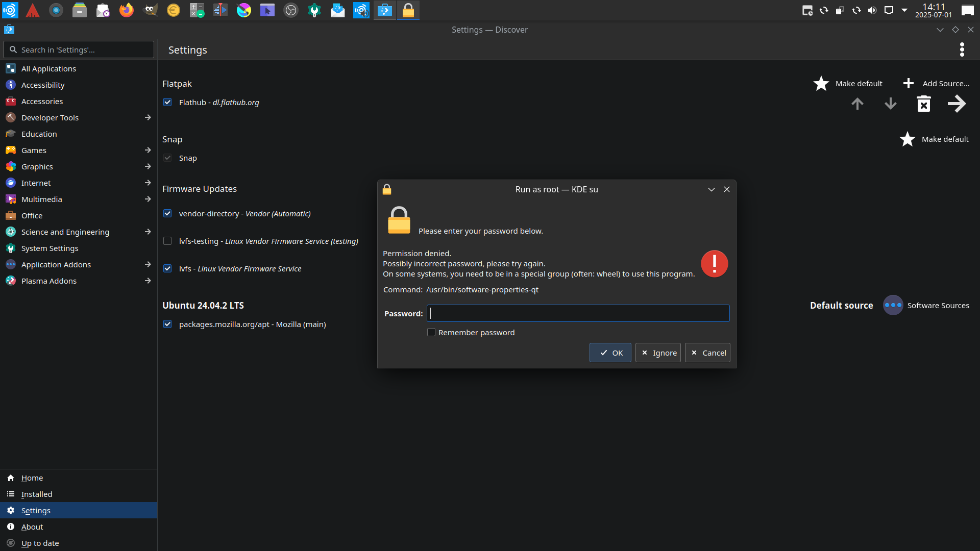Click the move source down arrow
The height and width of the screenshot is (551, 980).
coord(891,104)
